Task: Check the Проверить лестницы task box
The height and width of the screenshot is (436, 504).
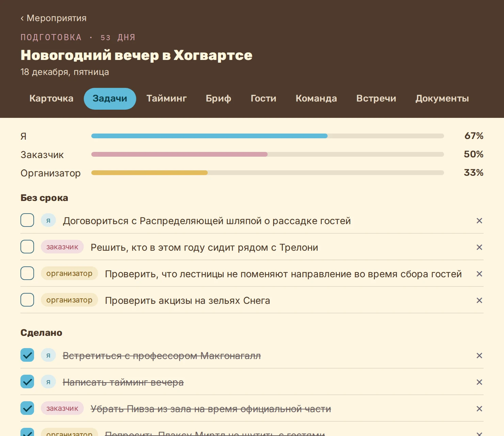Action: pos(27,273)
